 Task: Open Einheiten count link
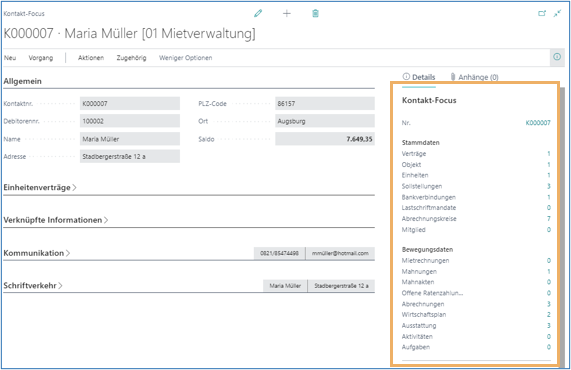click(x=548, y=175)
